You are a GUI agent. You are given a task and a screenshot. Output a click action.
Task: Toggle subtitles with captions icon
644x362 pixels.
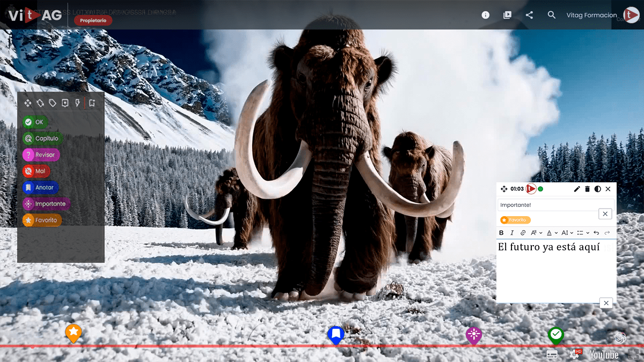tap(553, 354)
